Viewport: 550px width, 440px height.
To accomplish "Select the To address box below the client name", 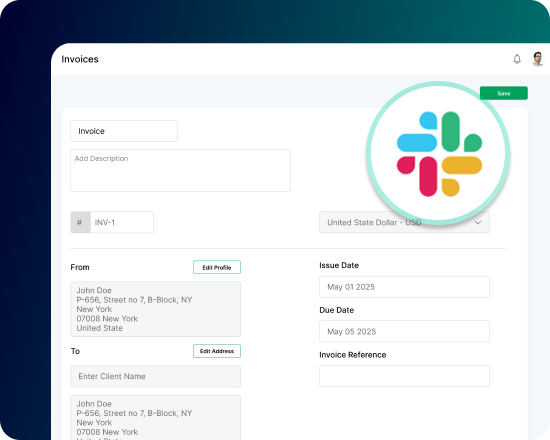I will [155, 418].
